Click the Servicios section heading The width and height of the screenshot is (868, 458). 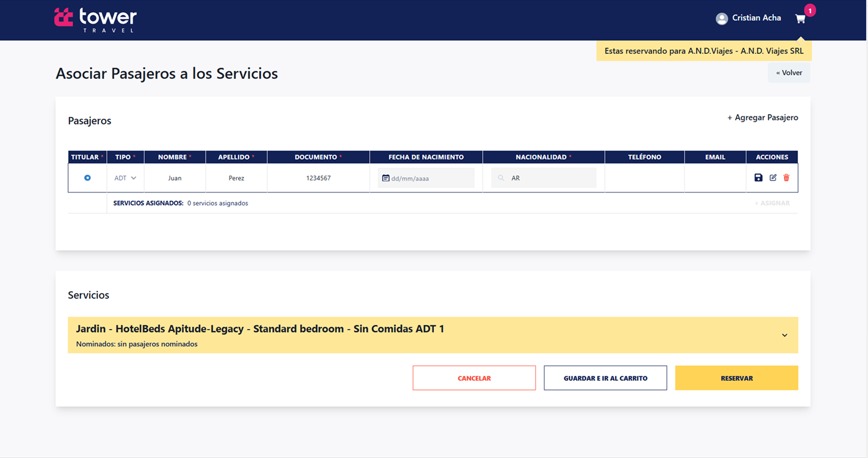88,295
